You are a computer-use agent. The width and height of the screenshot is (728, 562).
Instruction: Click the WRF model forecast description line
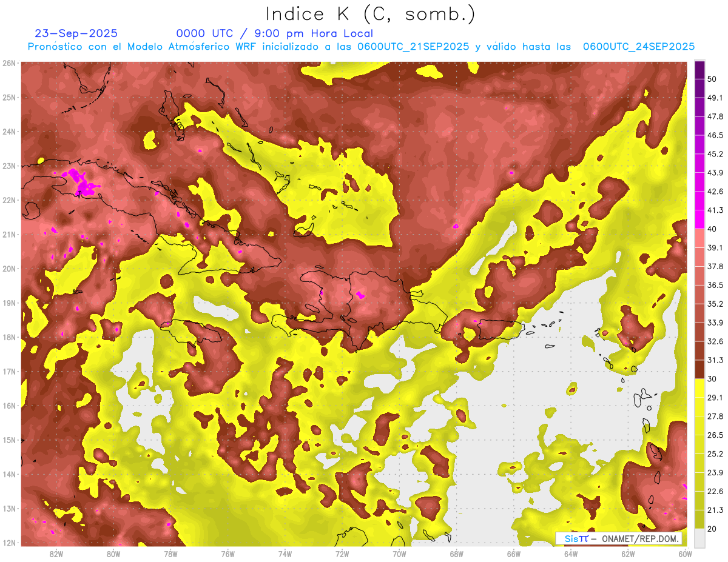361,47
